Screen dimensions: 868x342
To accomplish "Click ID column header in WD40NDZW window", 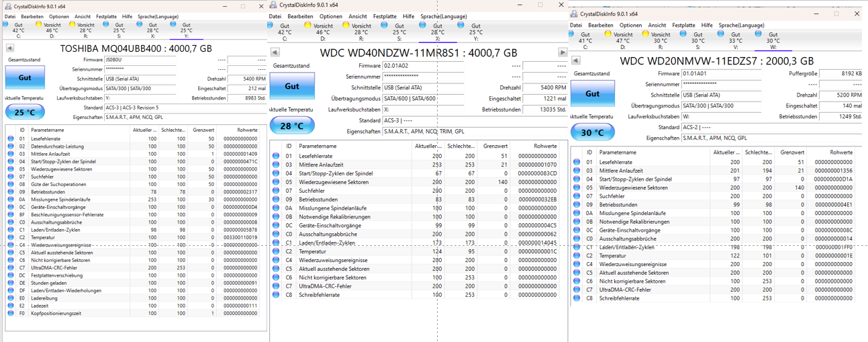I will 289,146.
